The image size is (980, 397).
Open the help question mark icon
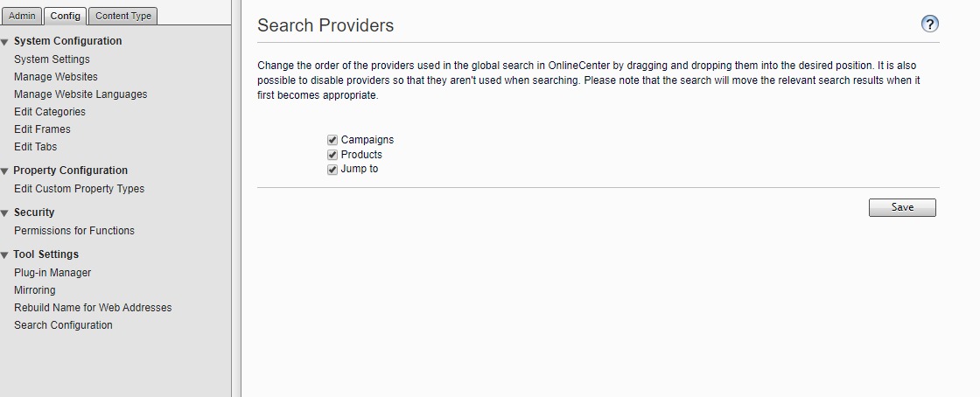coord(930,24)
